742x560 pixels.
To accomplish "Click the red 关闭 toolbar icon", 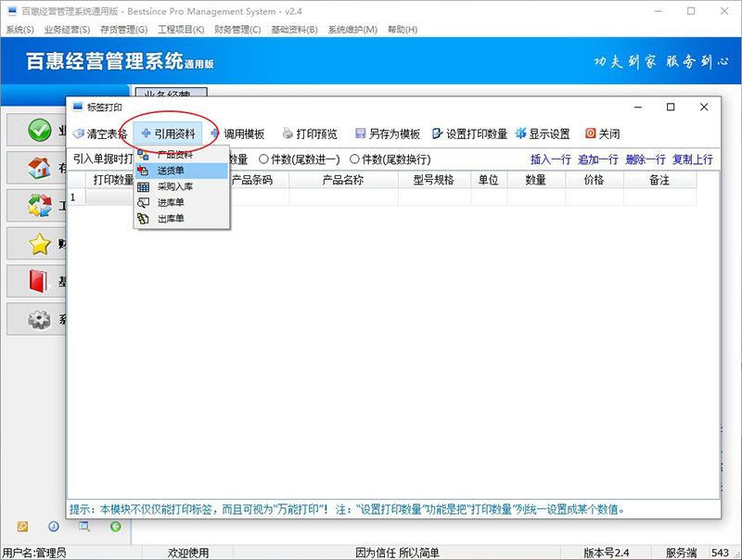I will tap(590, 134).
